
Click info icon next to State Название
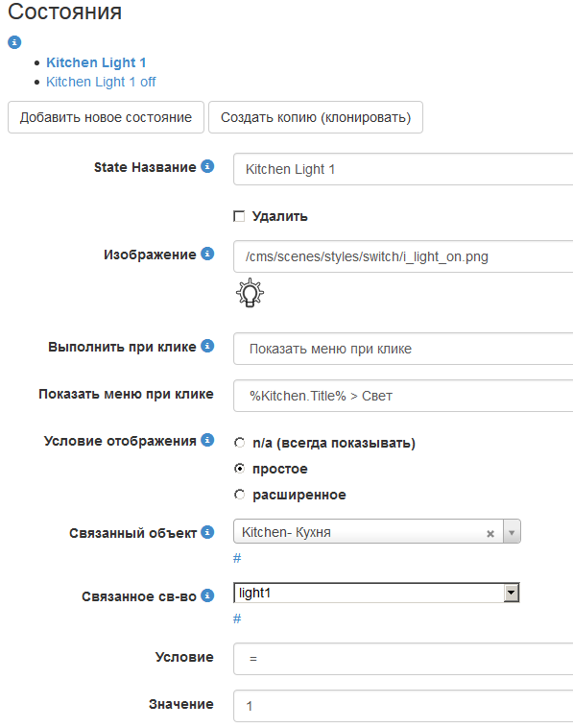coord(207,166)
